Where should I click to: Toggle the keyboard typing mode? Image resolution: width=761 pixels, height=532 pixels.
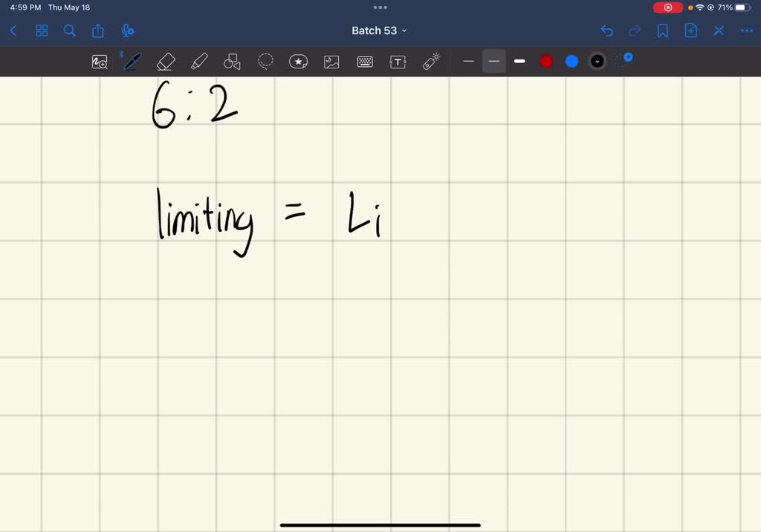365,62
